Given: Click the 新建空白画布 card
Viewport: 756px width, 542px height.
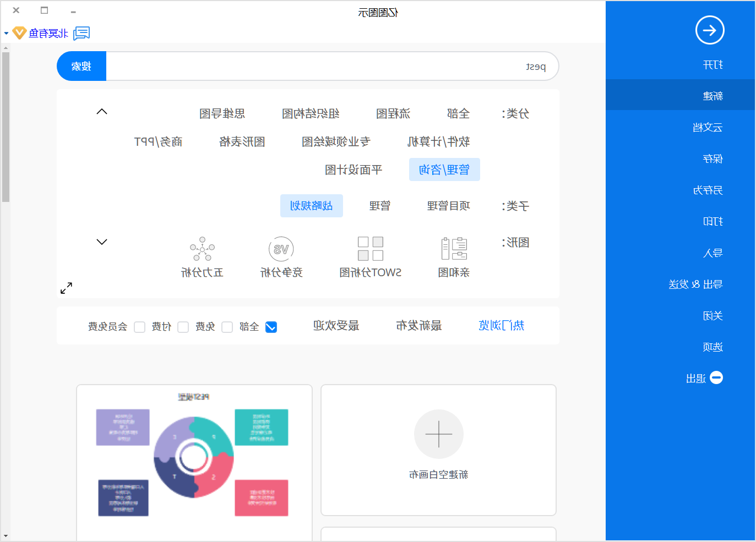Looking at the screenshot, I should point(439,450).
